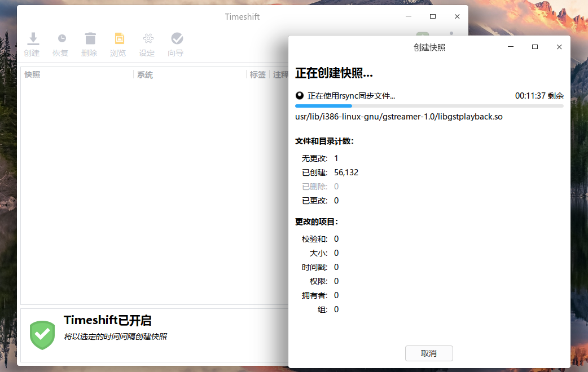This screenshot has height=372, width=588.
Task: Click the 创建快照 dialog title
Action: pyautogui.click(x=429, y=47)
